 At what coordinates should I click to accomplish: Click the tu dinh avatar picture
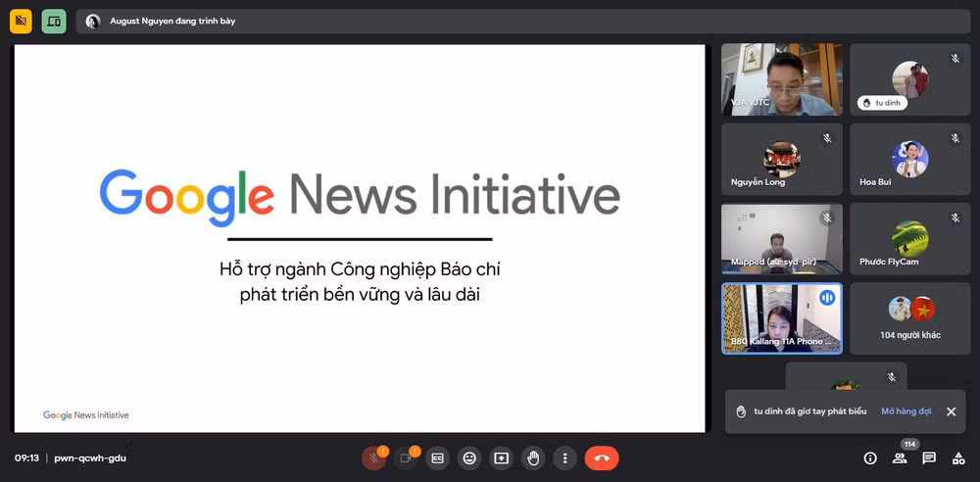[910, 79]
